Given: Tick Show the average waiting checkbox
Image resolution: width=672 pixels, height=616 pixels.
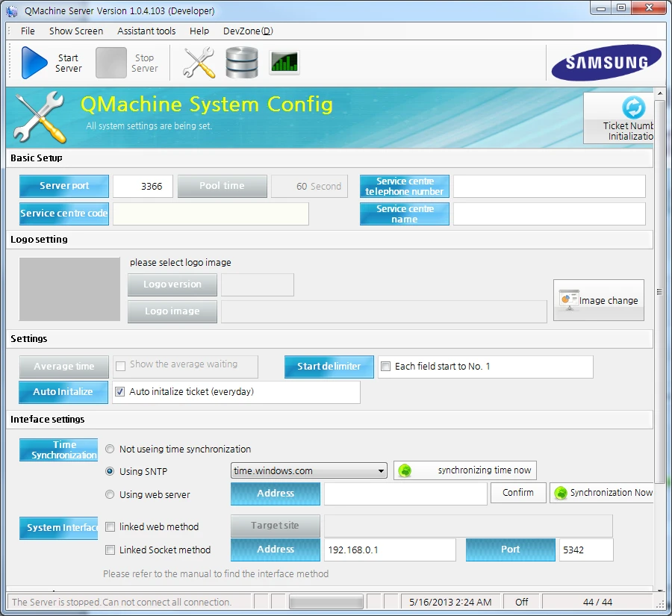Looking at the screenshot, I should (121, 366).
